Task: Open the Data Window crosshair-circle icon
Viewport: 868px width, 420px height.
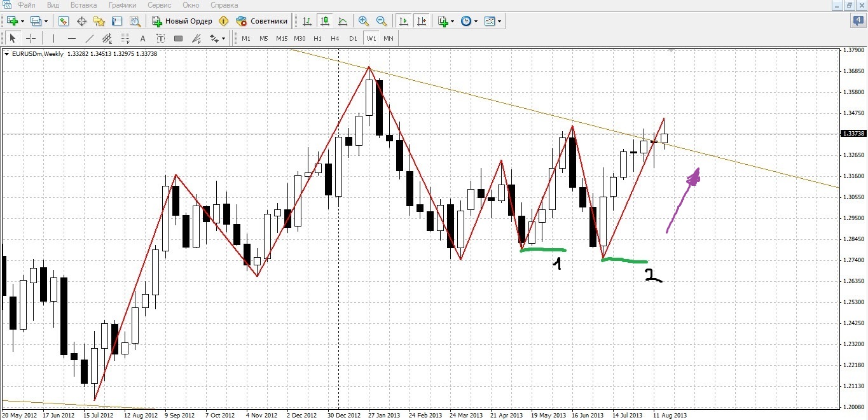Action: (81, 21)
